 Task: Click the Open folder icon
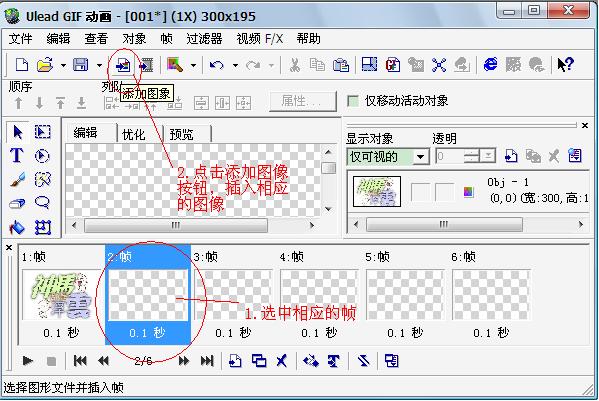tap(45, 65)
